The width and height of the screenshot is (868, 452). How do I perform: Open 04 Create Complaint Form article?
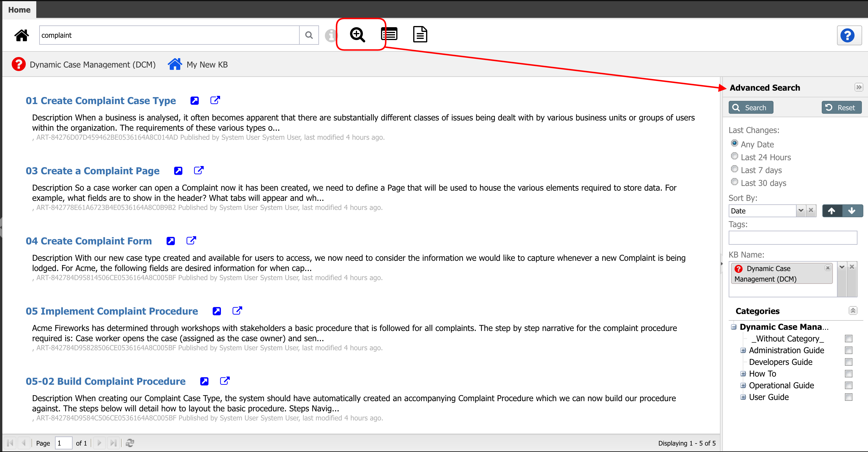point(89,241)
